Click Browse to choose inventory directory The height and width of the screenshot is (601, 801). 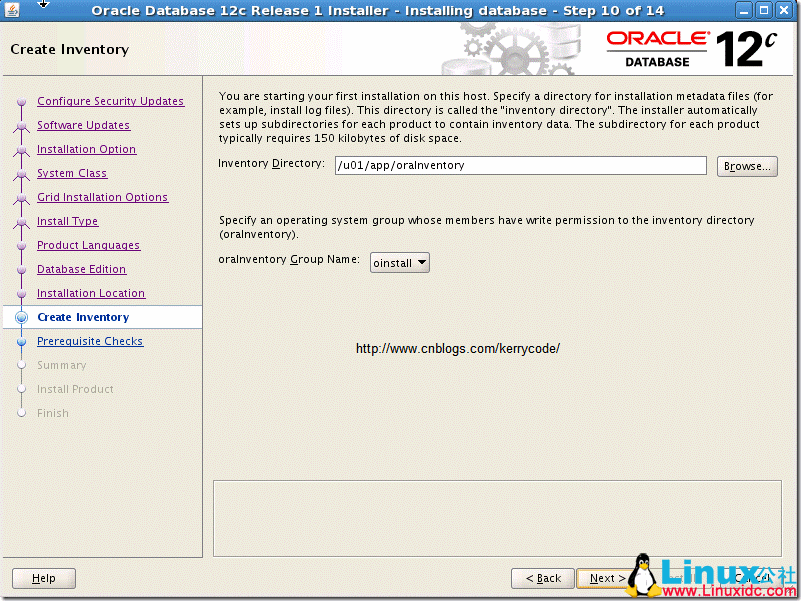[746, 165]
